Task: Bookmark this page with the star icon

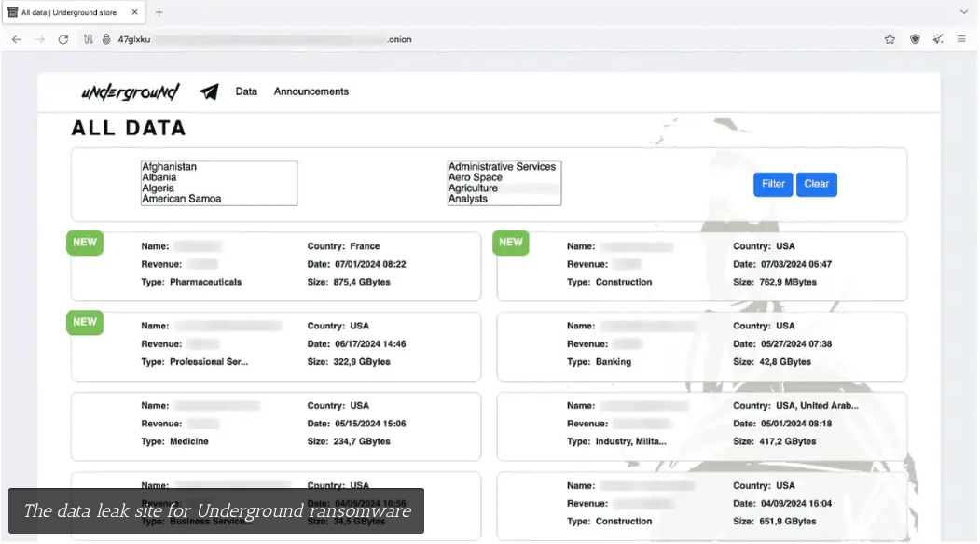Action: pos(890,39)
